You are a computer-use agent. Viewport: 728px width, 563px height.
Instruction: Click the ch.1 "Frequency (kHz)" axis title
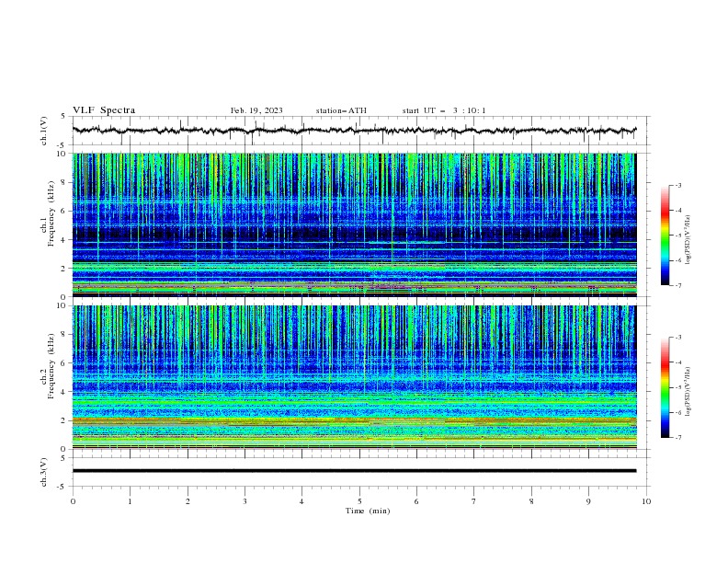click(x=51, y=214)
